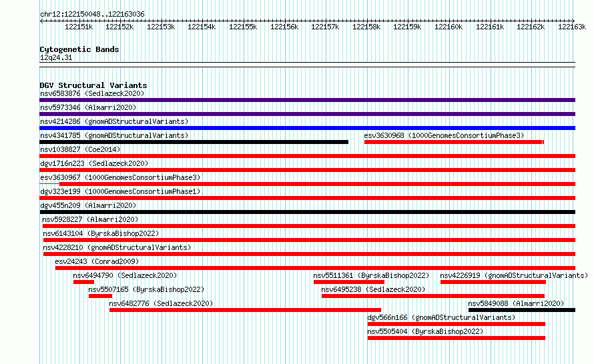Click the red bar of nsv6482776
The width and height of the screenshot is (594, 364).
pyautogui.click(x=245, y=310)
